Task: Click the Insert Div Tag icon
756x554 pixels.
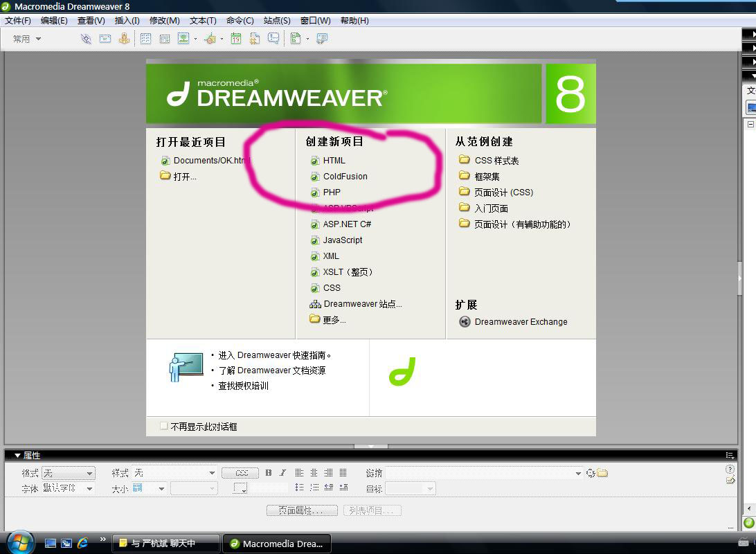Action: click(x=165, y=39)
